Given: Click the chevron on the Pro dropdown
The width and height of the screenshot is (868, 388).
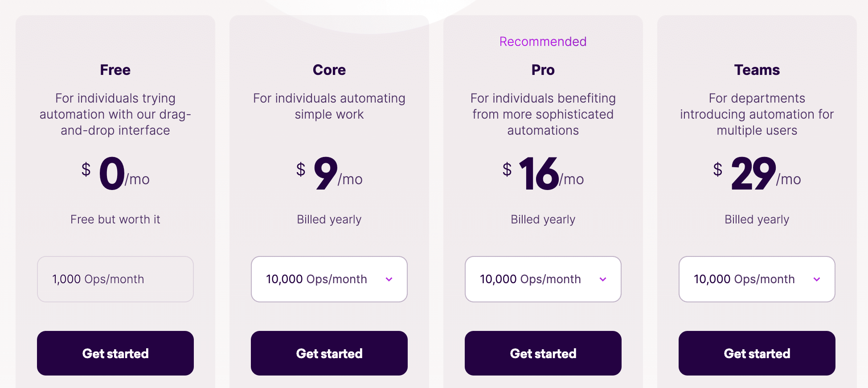Looking at the screenshot, I should [603, 279].
